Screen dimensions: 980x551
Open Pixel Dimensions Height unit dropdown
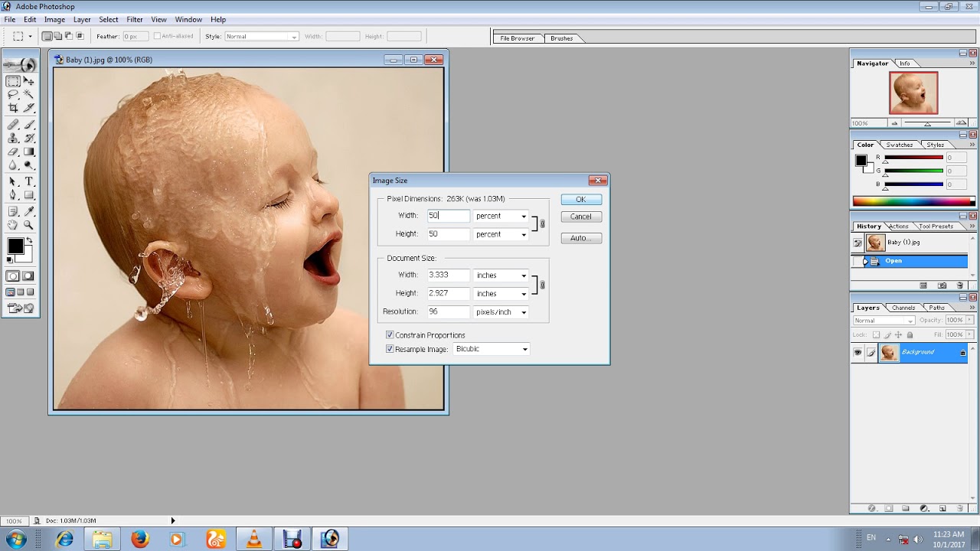[524, 234]
